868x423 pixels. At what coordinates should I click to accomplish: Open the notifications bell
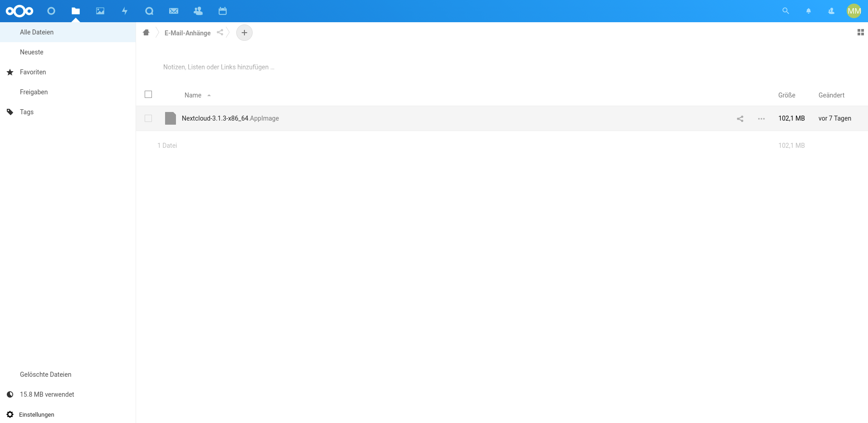click(x=809, y=11)
